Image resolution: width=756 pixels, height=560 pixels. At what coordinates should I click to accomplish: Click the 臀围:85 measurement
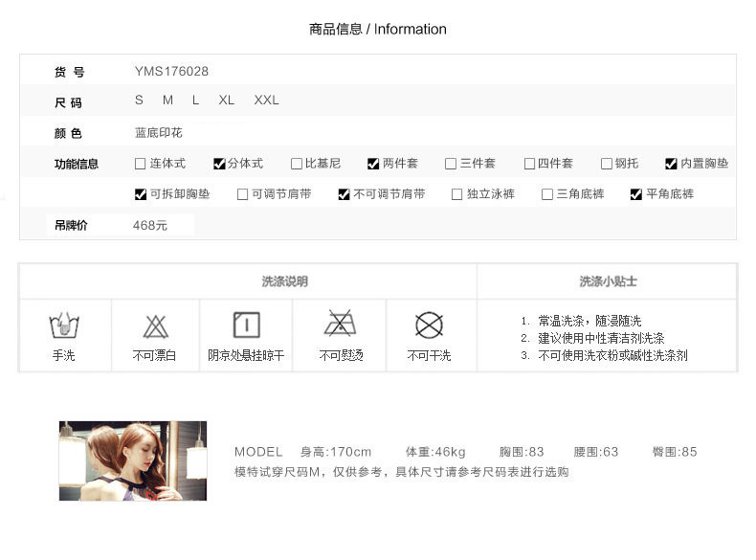pos(675,452)
